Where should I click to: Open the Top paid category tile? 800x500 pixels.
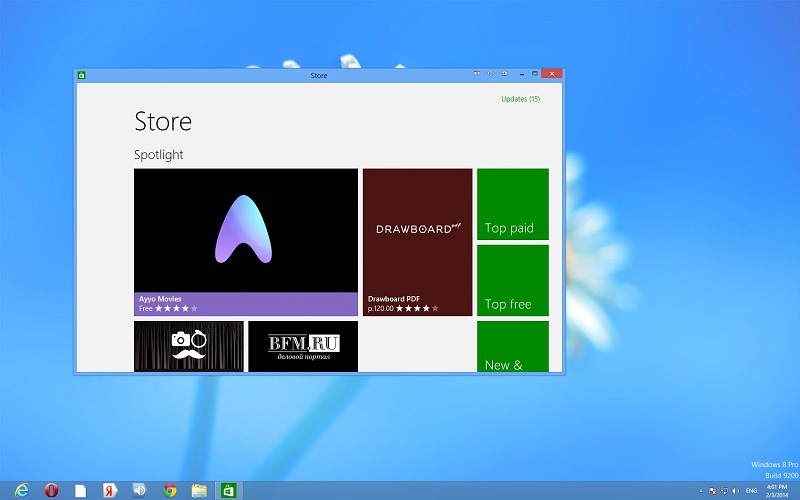point(513,204)
